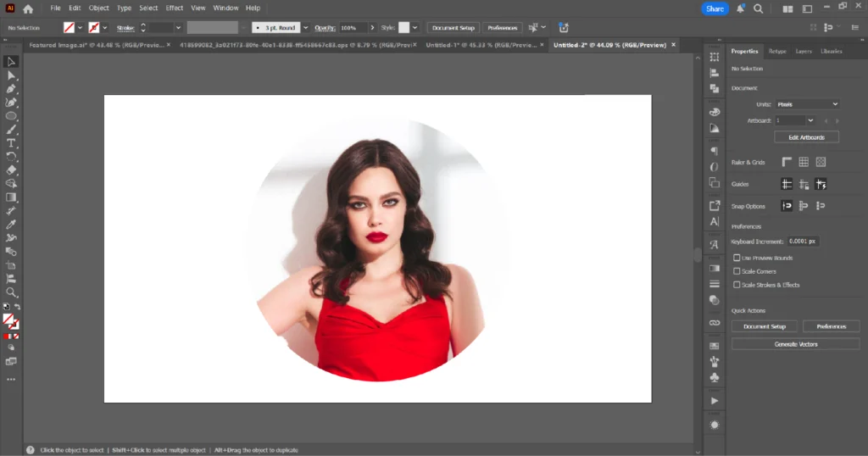Screen dimensions: 868x456
Task: Open the Style dropdown arrow
Action: pyautogui.click(x=415, y=28)
